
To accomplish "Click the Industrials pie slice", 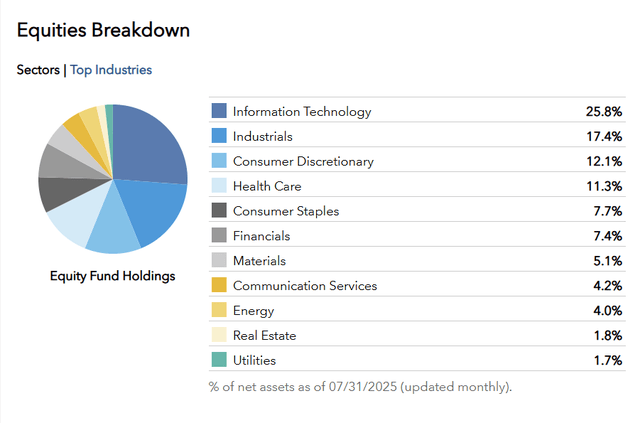I will coord(153,208).
